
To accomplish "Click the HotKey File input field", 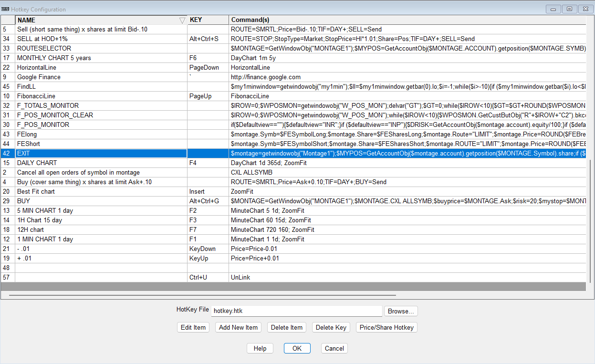I will (x=297, y=311).
